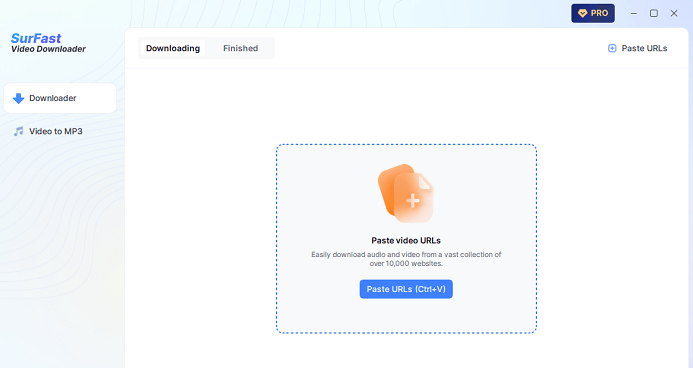
Task: Close the SurFast application window
Action: pyautogui.click(x=674, y=13)
